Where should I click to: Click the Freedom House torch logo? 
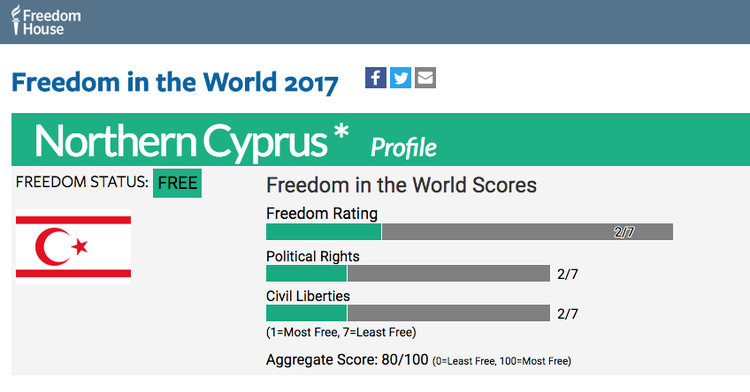point(16,20)
